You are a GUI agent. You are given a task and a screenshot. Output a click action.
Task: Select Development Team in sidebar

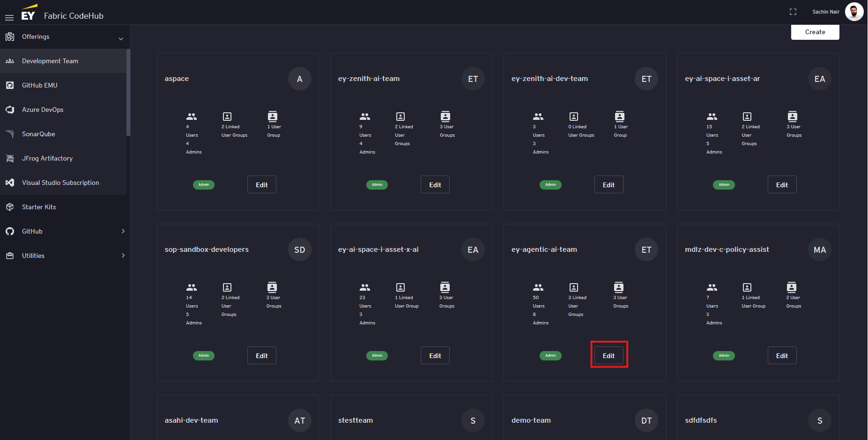click(50, 61)
